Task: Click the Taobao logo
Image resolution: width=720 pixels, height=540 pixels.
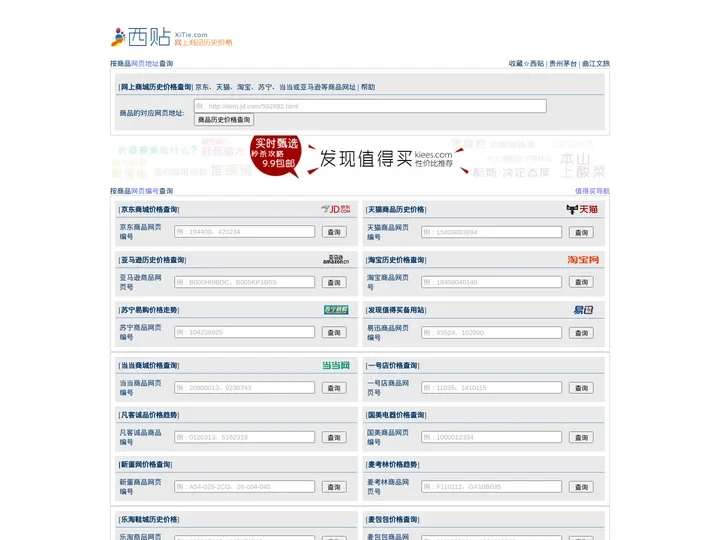Action: click(583, 259)
